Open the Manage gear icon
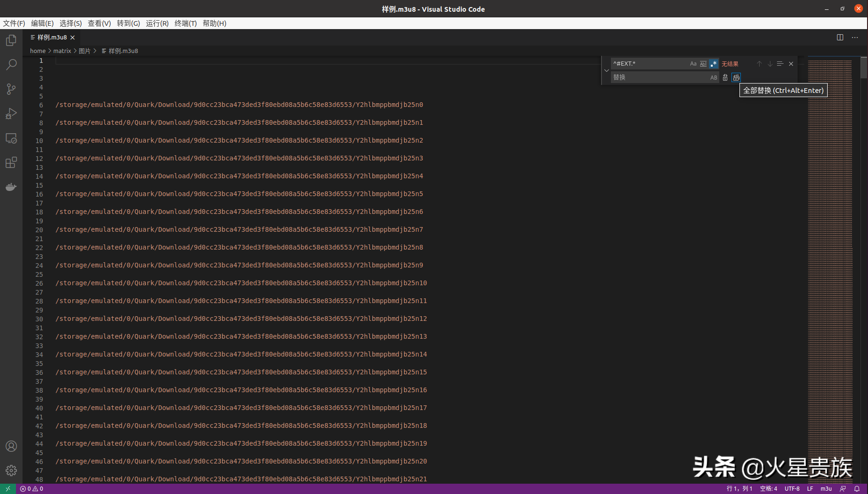Screen dimensions: 868x494 click(x=11, y=471)
